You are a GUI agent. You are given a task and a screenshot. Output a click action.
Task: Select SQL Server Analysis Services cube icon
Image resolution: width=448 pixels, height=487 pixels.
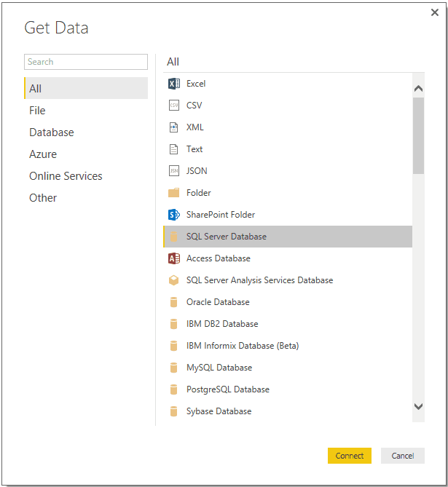174,280
